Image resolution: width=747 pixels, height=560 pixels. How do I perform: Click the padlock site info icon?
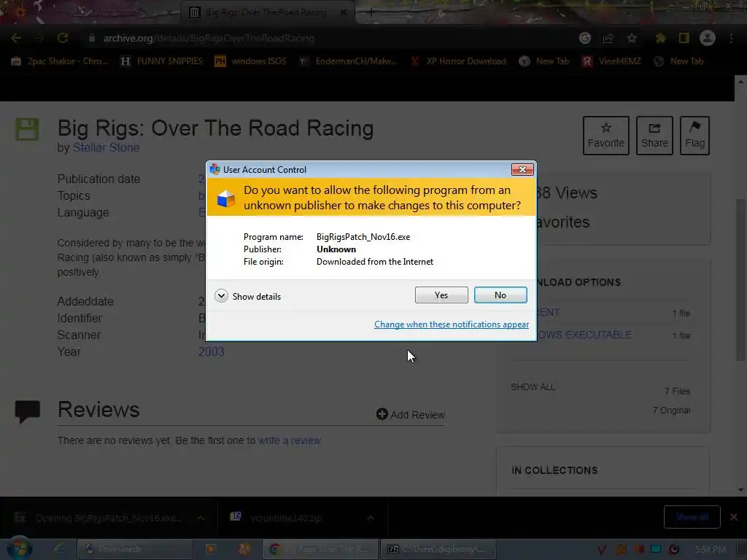point(92,38)
